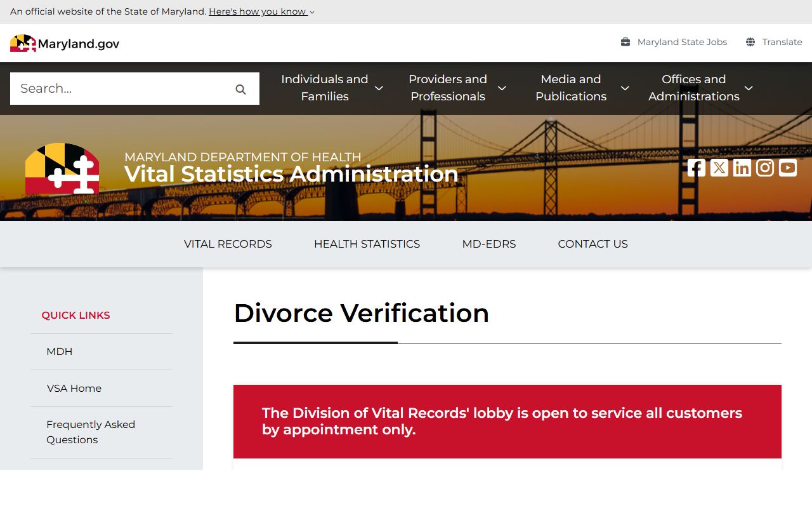Click the QUICK LINKS sidebar heading
Viewport: 812px width, 508px height.
(x=75, y=315)
